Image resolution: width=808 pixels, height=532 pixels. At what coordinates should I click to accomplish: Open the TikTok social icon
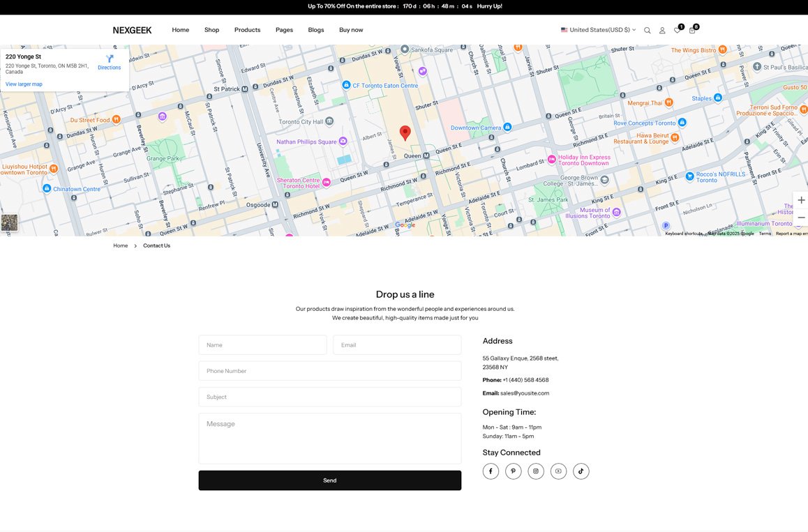coord(581,471)
